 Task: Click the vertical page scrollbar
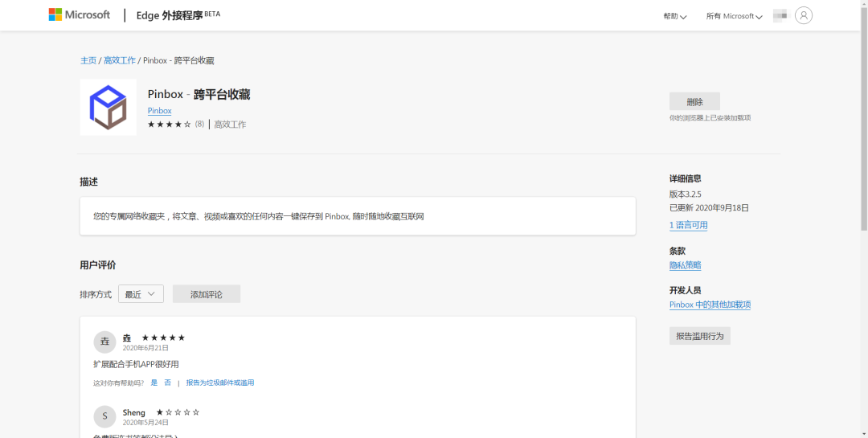point(864,119)
